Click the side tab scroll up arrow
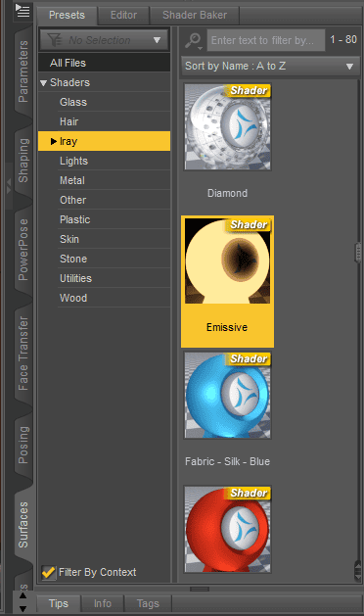The width and height of the screenshot is (364, 616). coord(23,596)
